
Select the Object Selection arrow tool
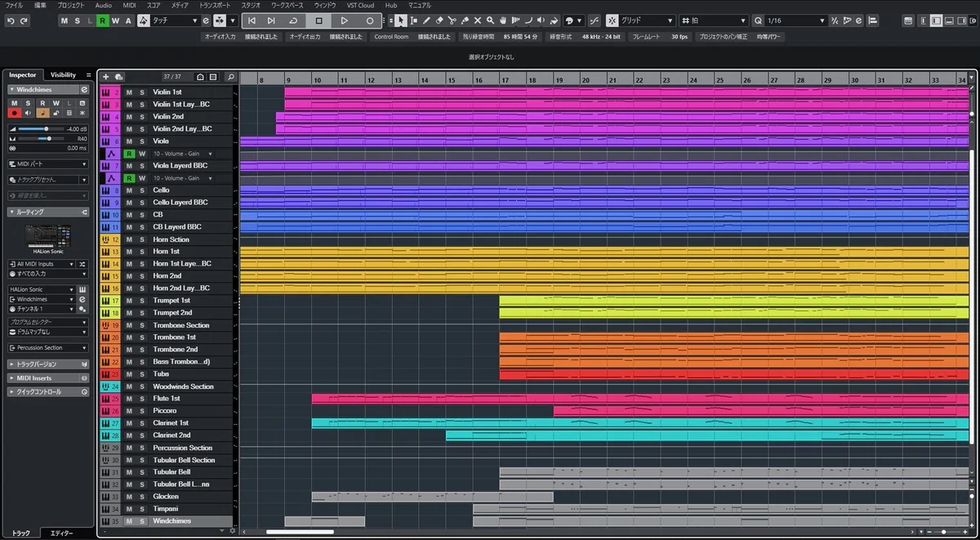(401, 20)
